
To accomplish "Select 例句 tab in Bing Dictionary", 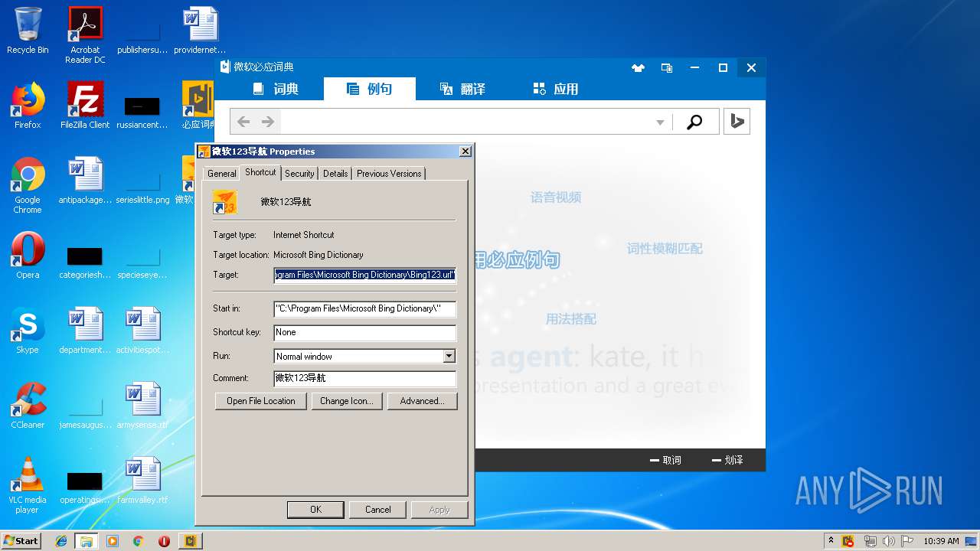I will 370,89.
